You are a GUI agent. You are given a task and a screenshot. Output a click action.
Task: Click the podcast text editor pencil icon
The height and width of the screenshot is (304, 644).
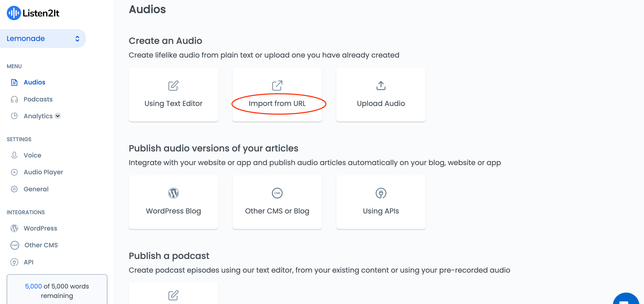[x=173, y=295]
